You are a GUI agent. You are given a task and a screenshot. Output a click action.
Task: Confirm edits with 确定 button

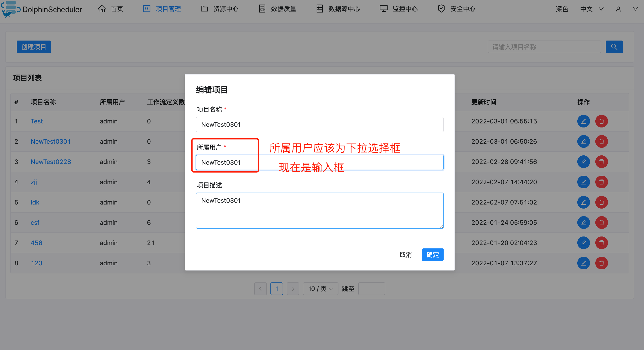(433, 255)
